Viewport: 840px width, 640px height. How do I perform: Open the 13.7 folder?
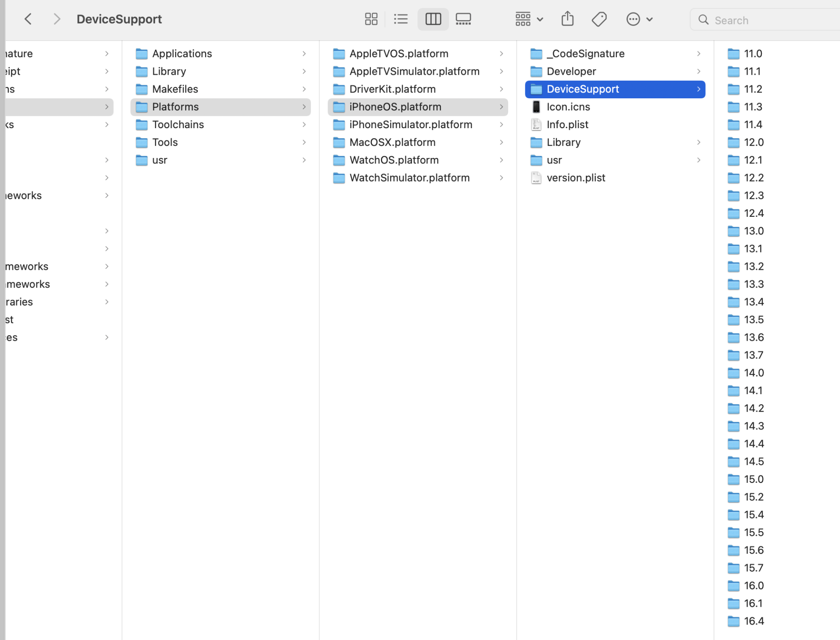(753, 355)
